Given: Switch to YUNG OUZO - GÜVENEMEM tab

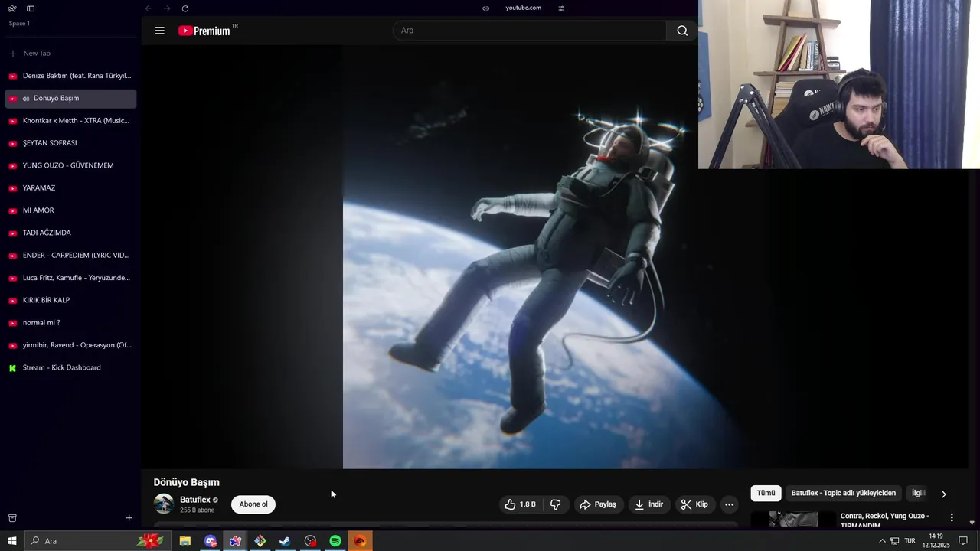Looking at the screenshot, I should pyautogui.click(x=70, y=165).
